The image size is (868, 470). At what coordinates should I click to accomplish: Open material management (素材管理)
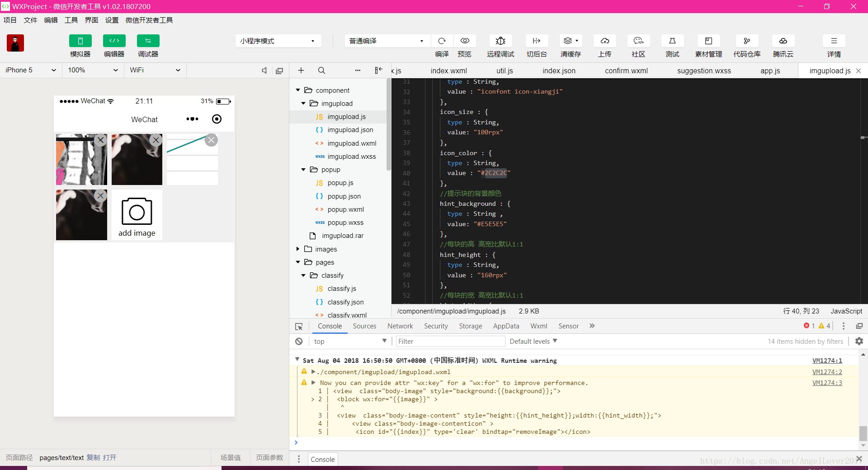708,41
